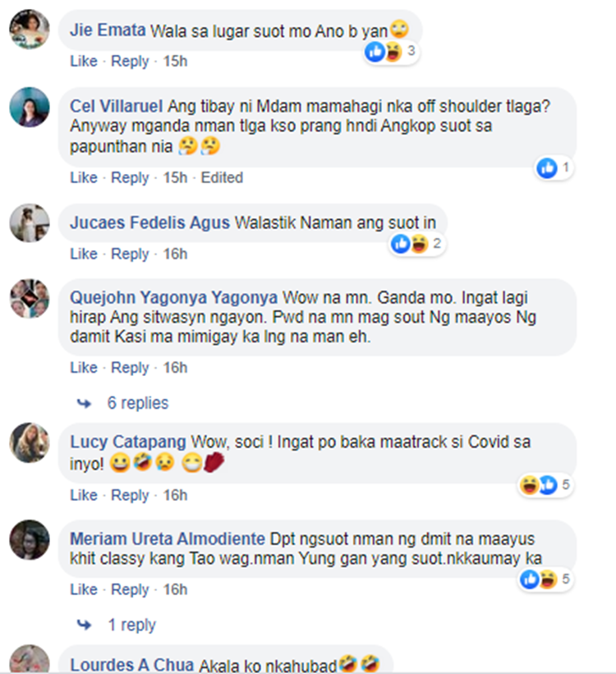
Task: Open reactions on Lucy Catapang's comment
Action: point(545,485)
